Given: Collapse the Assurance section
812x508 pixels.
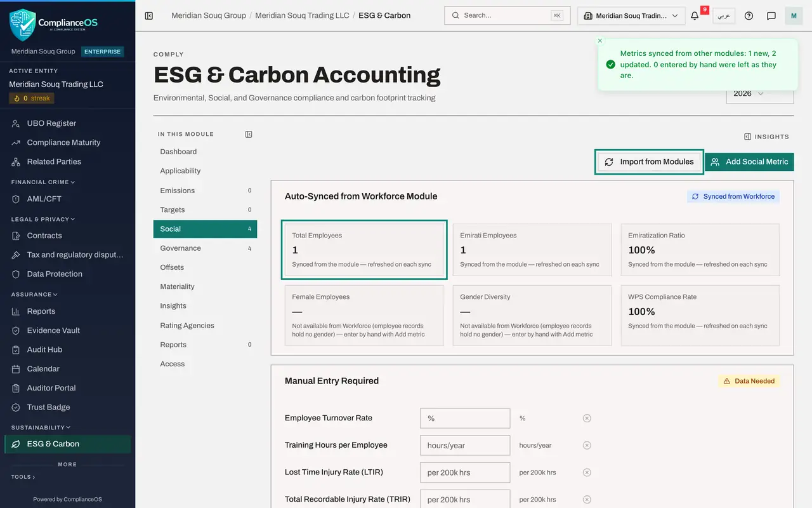Looking at the screenshot, I should (x=34, y=295).
